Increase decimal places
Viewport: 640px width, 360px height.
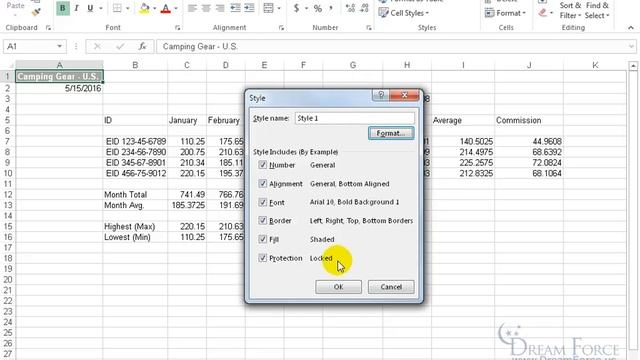350,9
